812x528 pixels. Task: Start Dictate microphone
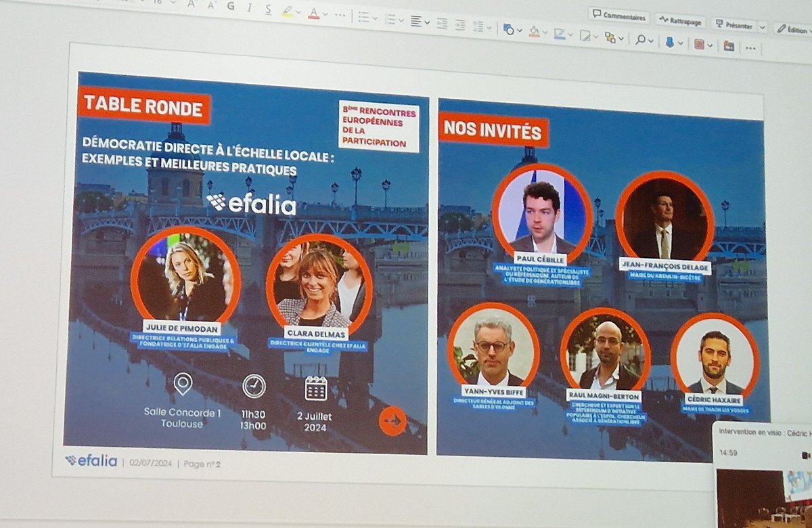pyautogui.click(x=669, y=42)
